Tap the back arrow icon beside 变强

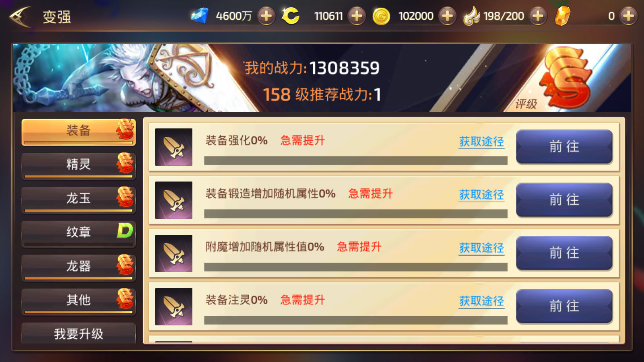point(20,16)
